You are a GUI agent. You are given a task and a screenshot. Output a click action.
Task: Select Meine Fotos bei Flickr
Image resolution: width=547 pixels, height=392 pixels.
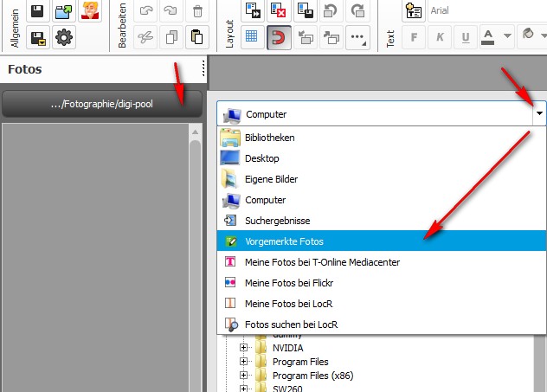tap(382, 282)
